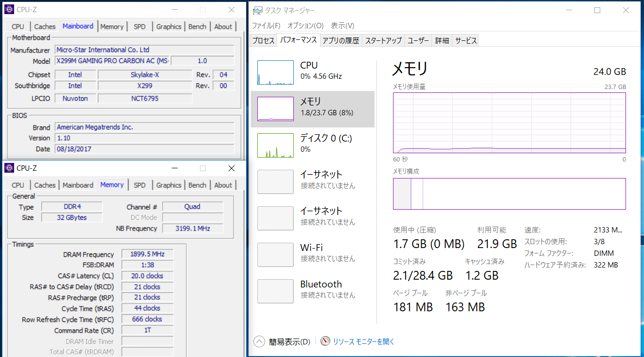
Task: Click the 32 GBytes size field
Action: (x=72, y=217)
